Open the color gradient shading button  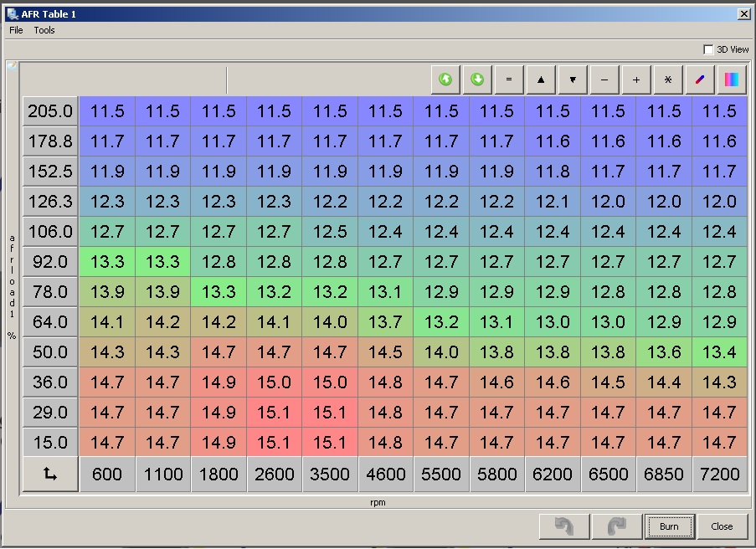732,80
